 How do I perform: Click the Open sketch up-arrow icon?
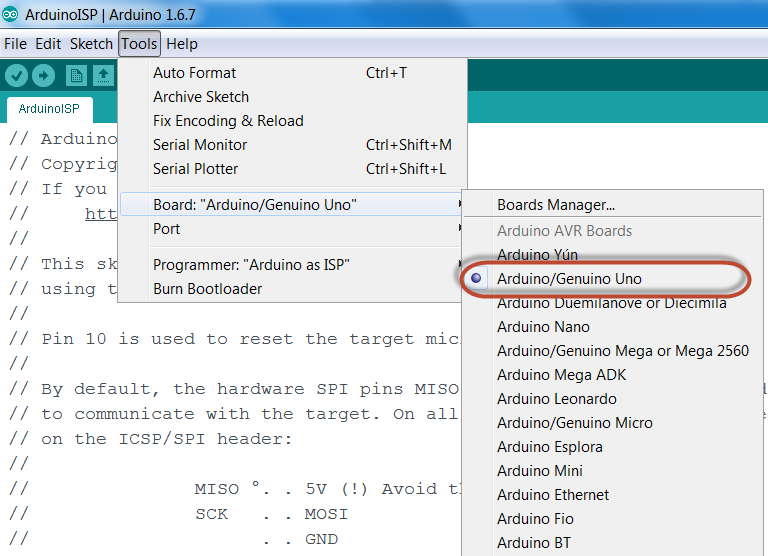[103, 76]
